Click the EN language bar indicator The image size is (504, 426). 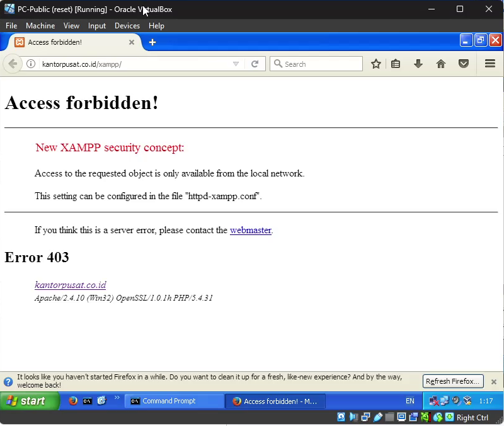tap(410, 401)
